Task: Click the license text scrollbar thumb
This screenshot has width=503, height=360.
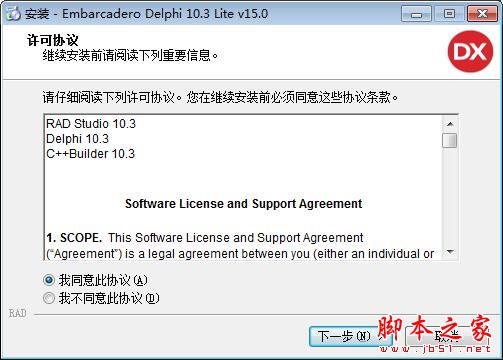Action: pyautogui.click(x=450, y=140)
